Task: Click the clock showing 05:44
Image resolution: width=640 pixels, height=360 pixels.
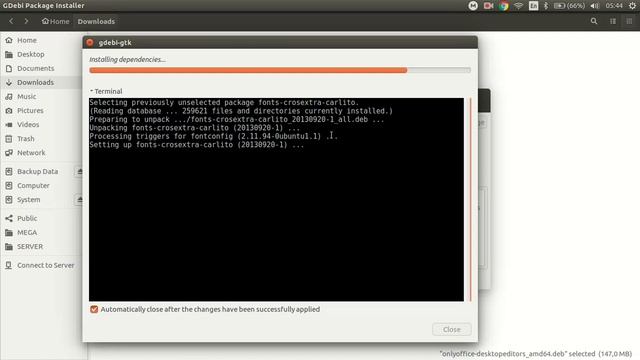Action: click(614, 6)
